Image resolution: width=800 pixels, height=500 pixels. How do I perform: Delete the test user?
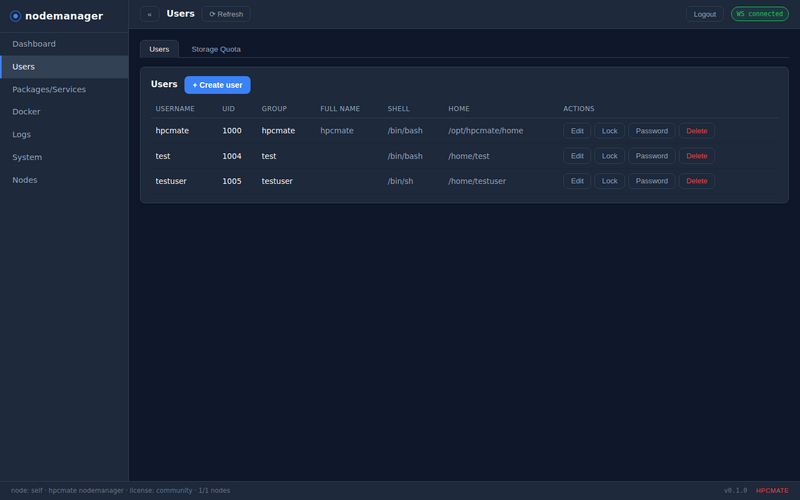point(696,156)
